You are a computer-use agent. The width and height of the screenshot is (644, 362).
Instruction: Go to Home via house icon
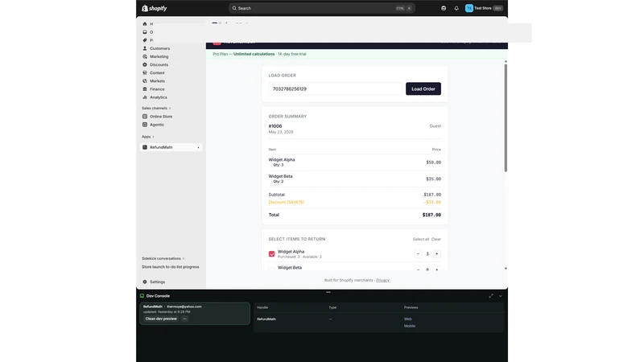(145, 24)
